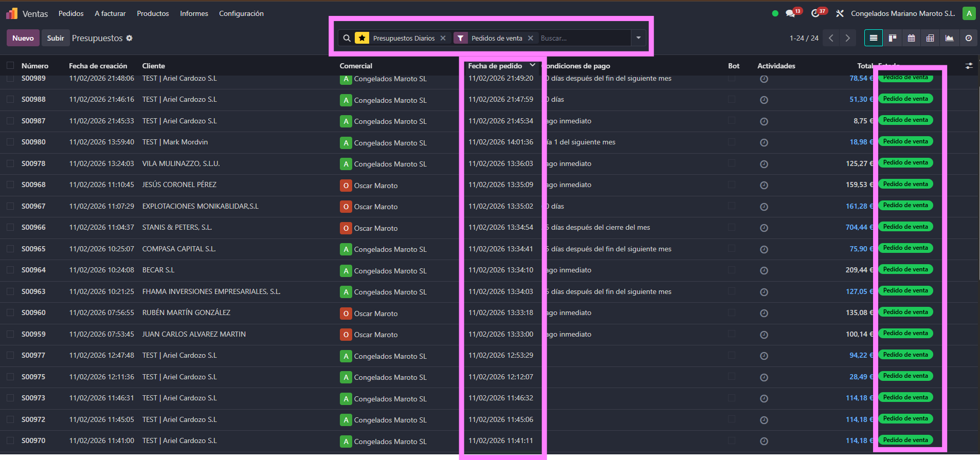Open the chat conversations icon with badge 13
The width and height of the screenshot is (980, 460).
click(791, 13)
